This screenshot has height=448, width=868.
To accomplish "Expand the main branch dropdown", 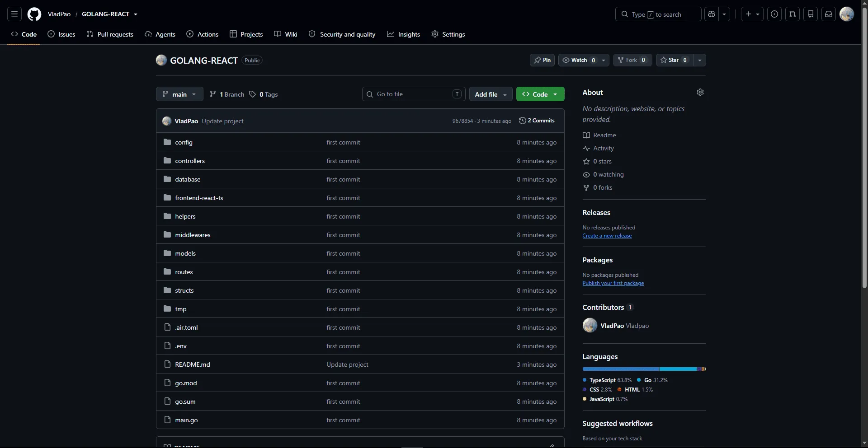I will (179, 94).
